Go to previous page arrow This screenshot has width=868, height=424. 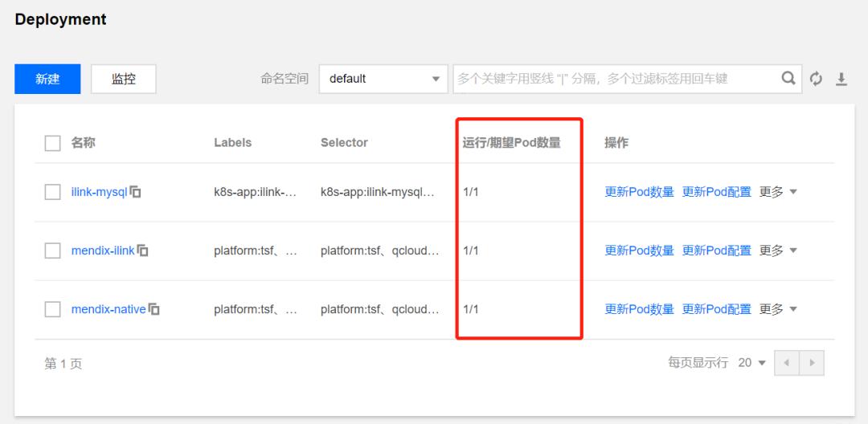[x=787, y=363]
